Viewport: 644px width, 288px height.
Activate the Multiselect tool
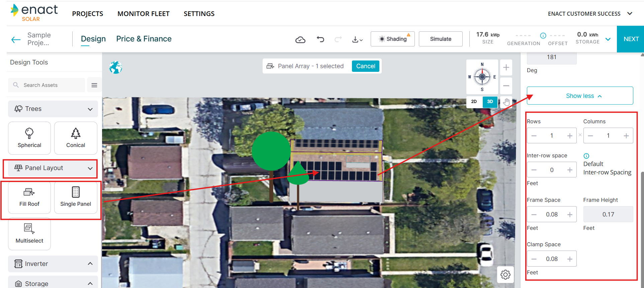click(29, 233)
